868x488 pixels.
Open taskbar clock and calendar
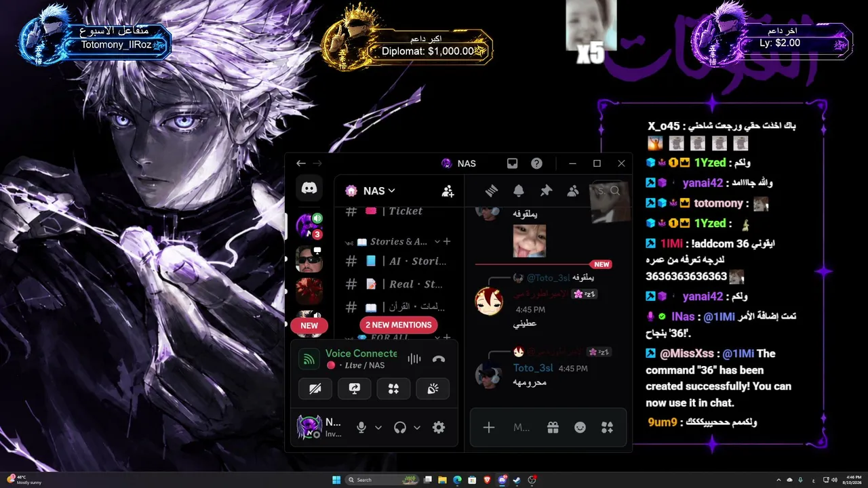(853, 480)
